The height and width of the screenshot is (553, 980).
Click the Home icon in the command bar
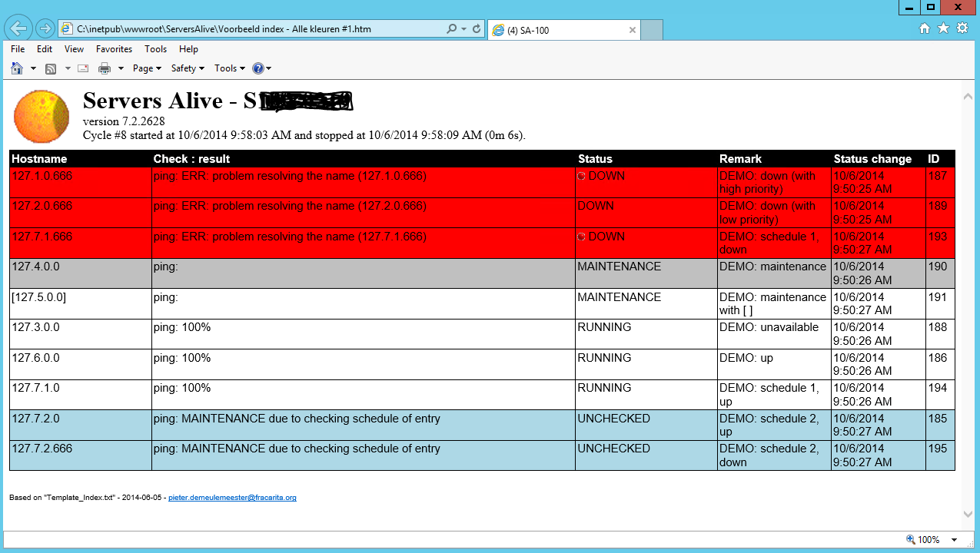[17, 68]
